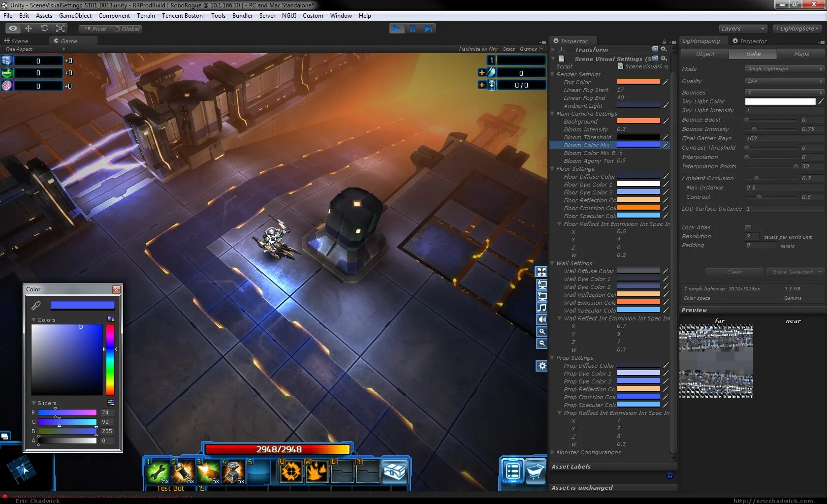The image size is (827, 504).
Task: Toggle the Pivot handle mode button
Action: tap(95, 29)
